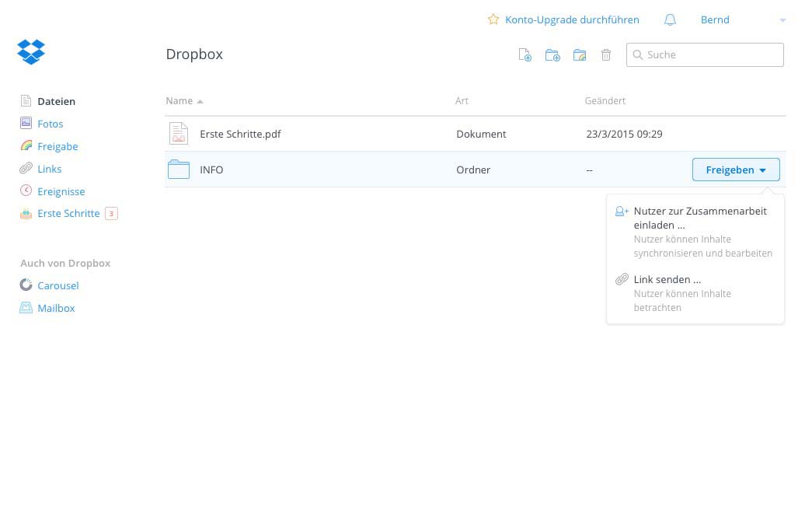Viewport: 812px width, 507px height.
Task: Expand the account menu arrow beside Bernd
Action: click(x=782, y=20)
